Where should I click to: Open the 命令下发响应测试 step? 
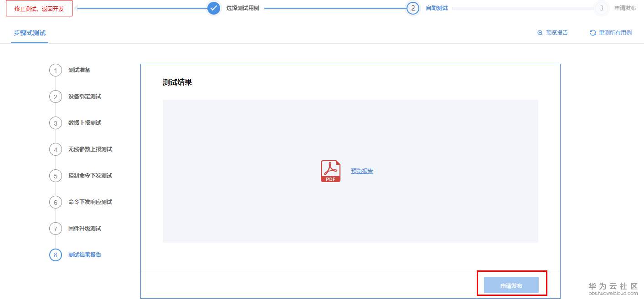[x=90, y=202]
